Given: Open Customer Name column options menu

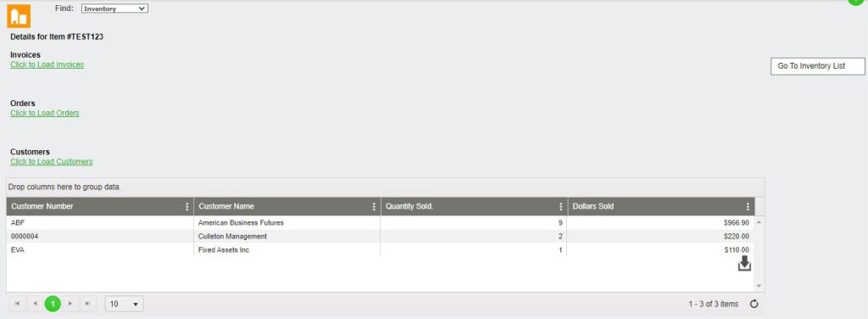Looking at the screenshot, I should [374, 206].
